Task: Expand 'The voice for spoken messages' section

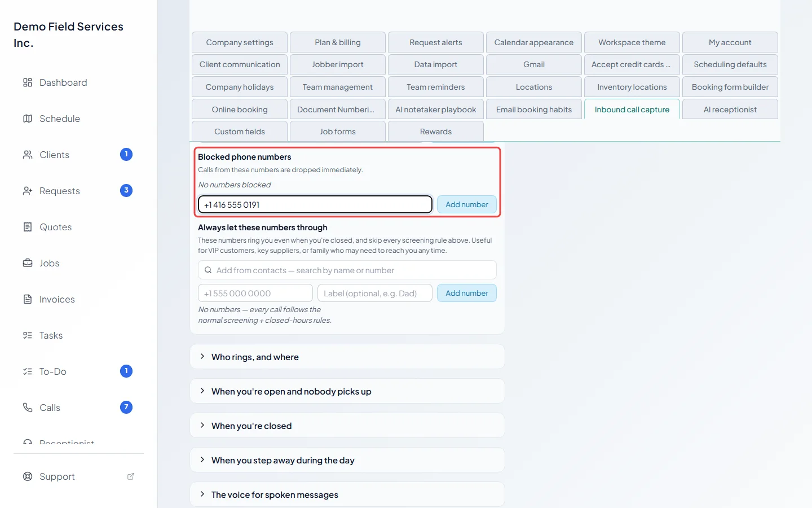Action: pos(347,494)
